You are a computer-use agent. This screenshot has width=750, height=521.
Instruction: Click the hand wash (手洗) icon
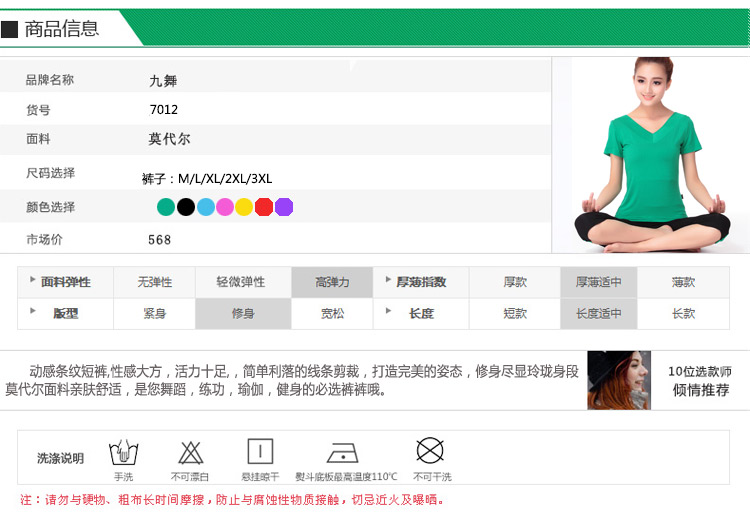point(123,452)
